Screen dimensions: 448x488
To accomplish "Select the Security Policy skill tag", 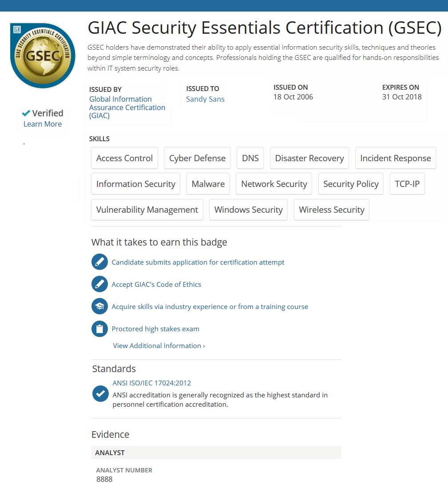I will click(351, 184).
